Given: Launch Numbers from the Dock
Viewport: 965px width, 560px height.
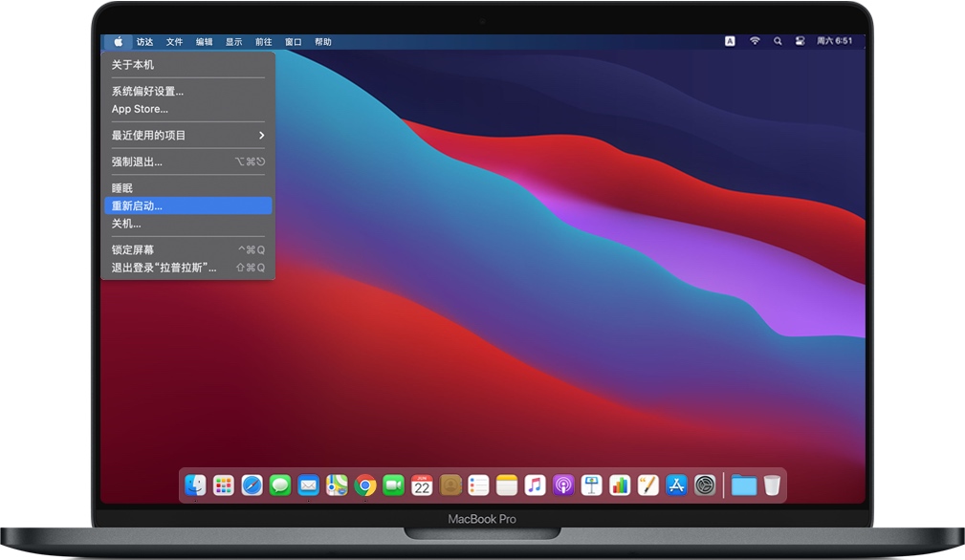Looking at the screenshot, I should (619, 485).
